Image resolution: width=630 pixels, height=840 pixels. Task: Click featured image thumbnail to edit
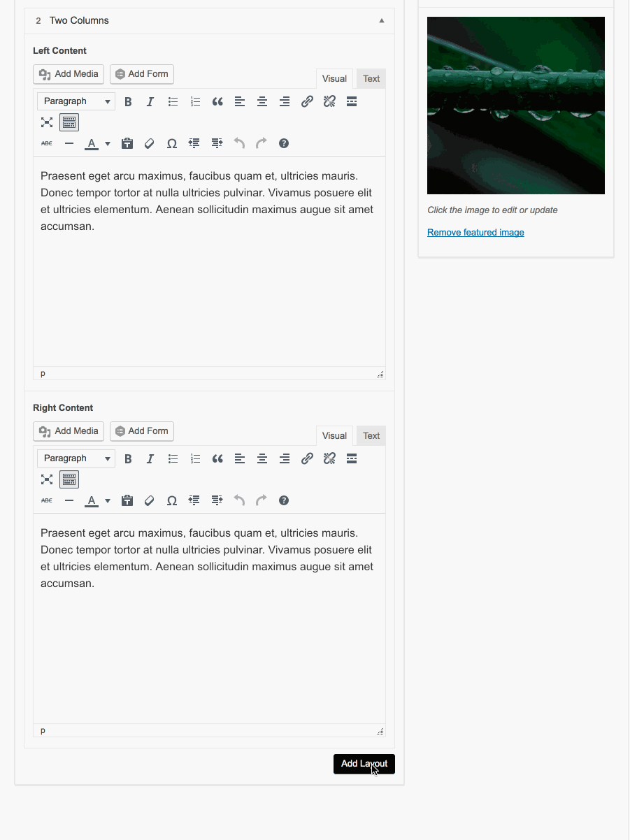[516, 106]
